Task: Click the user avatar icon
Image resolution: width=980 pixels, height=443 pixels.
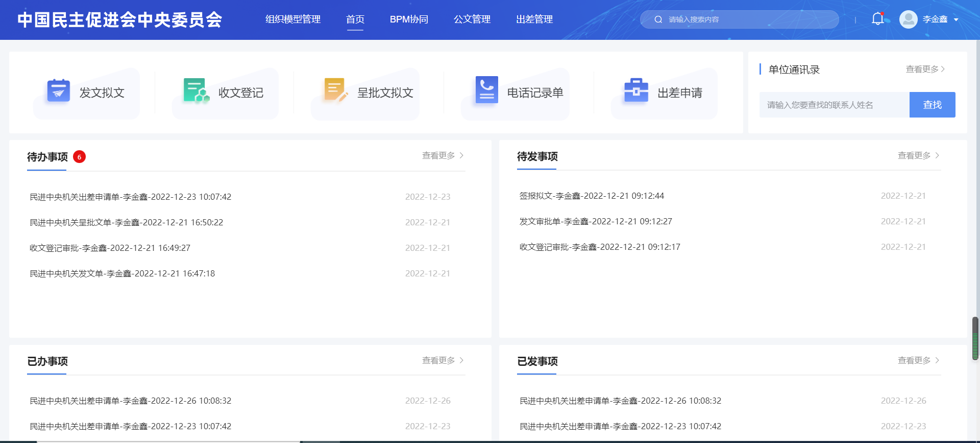Action: click(x=908, y=19)
